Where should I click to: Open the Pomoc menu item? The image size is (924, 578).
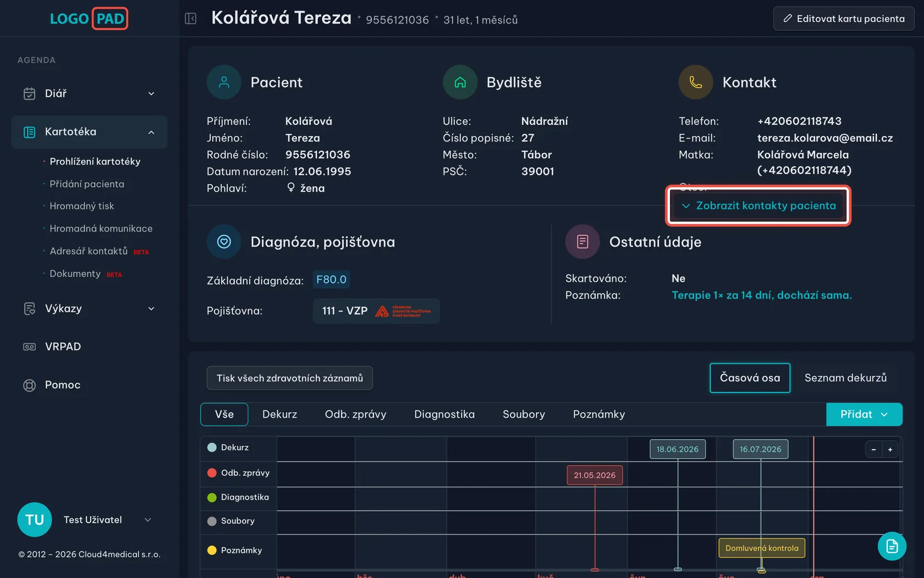click(89, 385)
